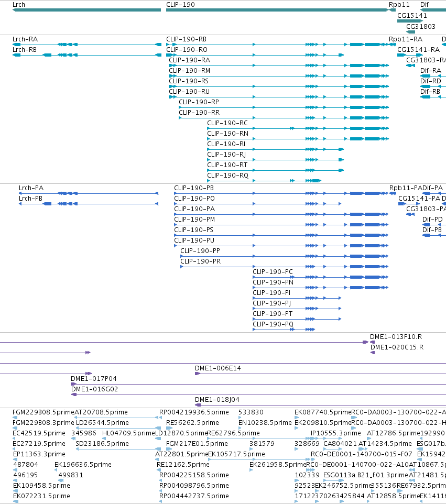The width and height of the screenshot is (446, 504).
Task: Select protein CLIP-190-PA
Action: click(194, 209)
